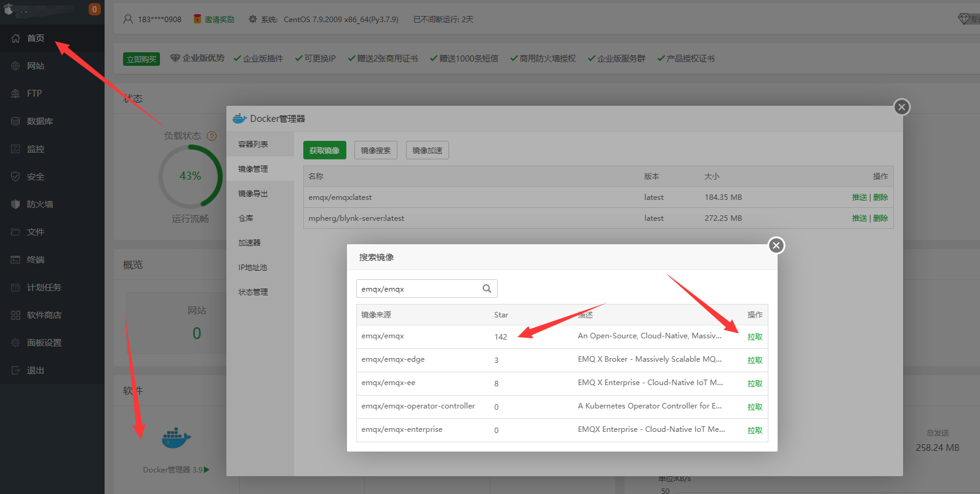Click the 文件 folder icon in sidebar
980x494 pixels.
point(15,232)
